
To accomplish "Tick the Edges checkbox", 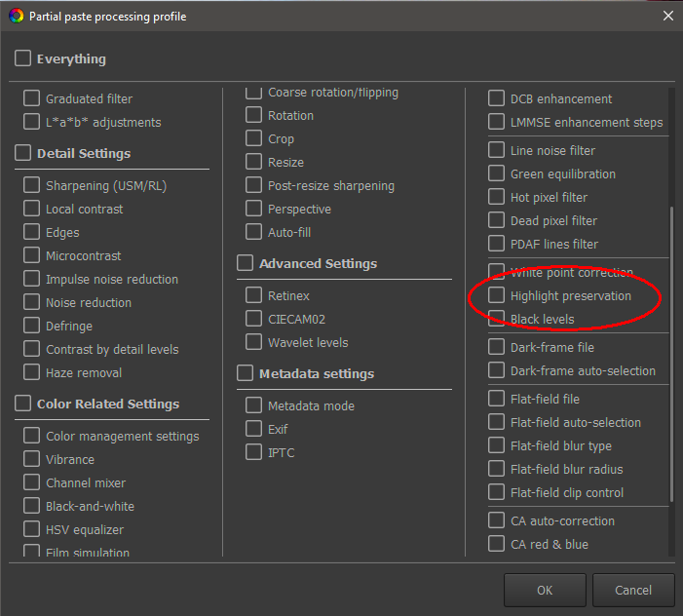I will [x=31, y=232].
